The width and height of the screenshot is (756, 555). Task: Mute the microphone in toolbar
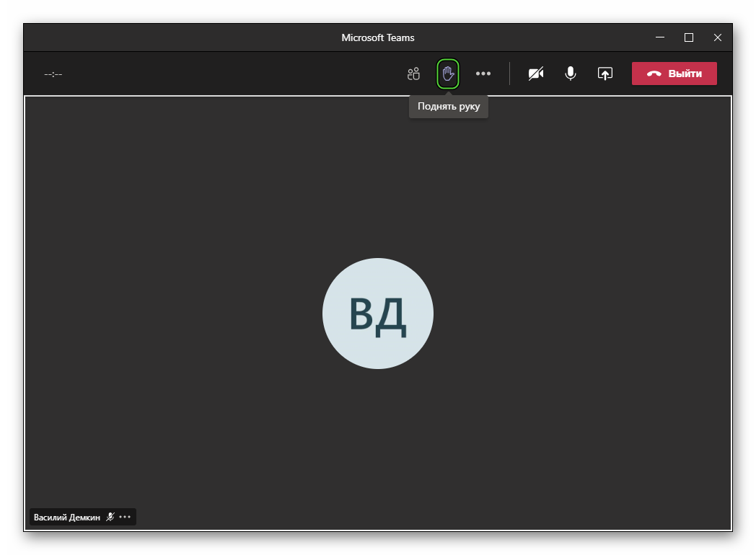(571, 74)
